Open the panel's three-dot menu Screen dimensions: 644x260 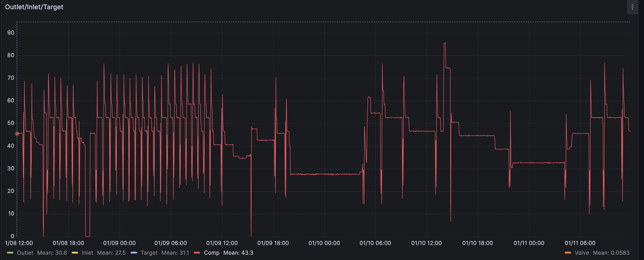pos(632,7)
